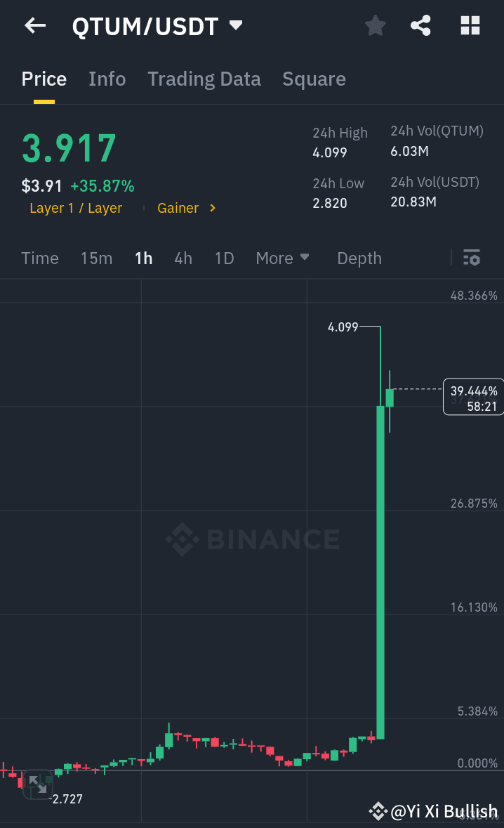Tap the Yi Xi Bullish badge icon

(x=378, y=811)
